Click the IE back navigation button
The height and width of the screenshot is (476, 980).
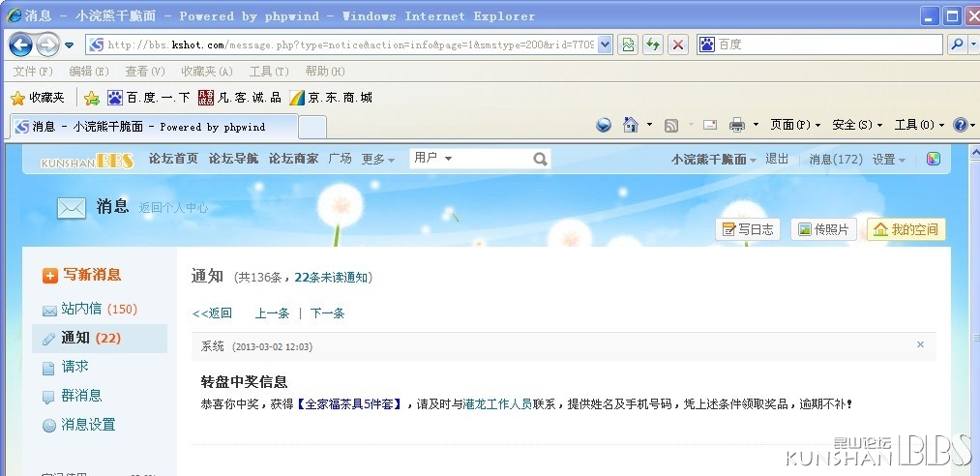tap(21, 45)
